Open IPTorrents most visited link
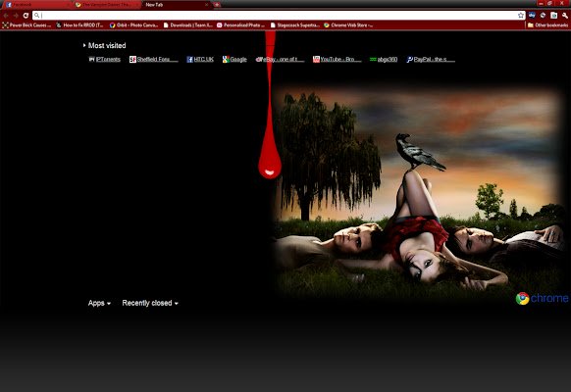571x392 pixels. pos(105,59)
